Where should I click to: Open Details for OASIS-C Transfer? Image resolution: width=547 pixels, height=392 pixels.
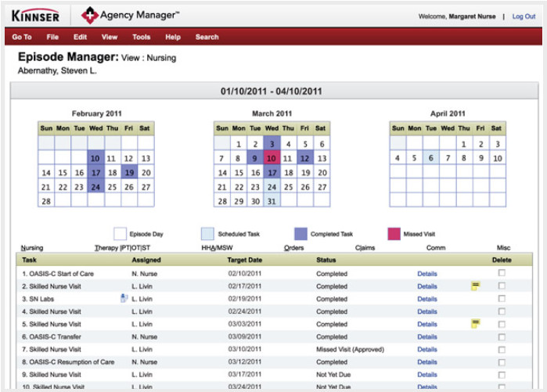click(x=427, y=337)
